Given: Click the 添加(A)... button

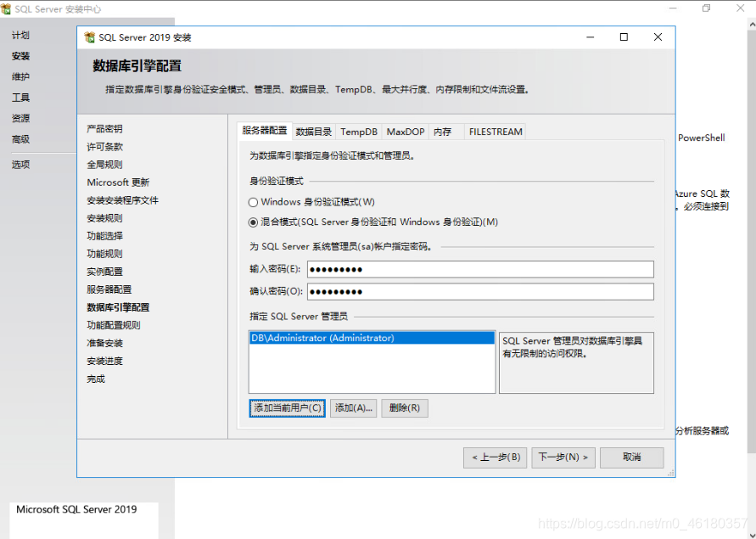Looking at the screenshot, I should 354,408.
